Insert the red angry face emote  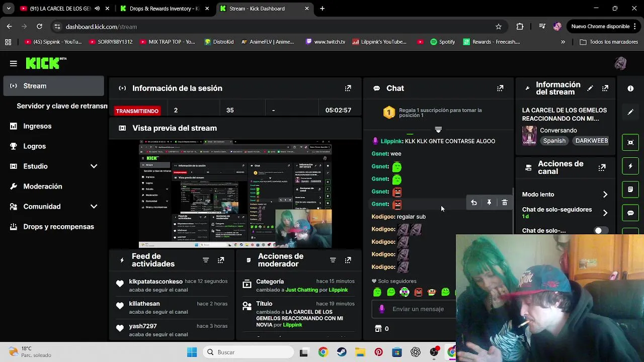coord(418,292)
